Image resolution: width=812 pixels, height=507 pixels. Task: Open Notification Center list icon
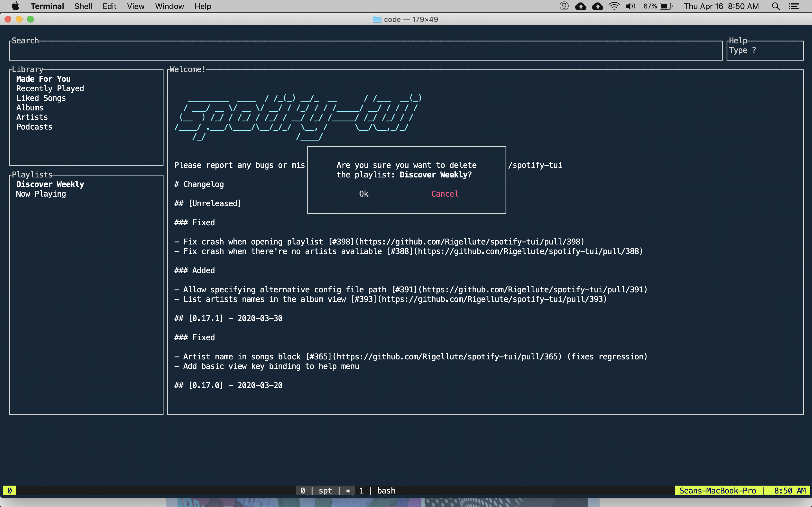click(794, 6)
